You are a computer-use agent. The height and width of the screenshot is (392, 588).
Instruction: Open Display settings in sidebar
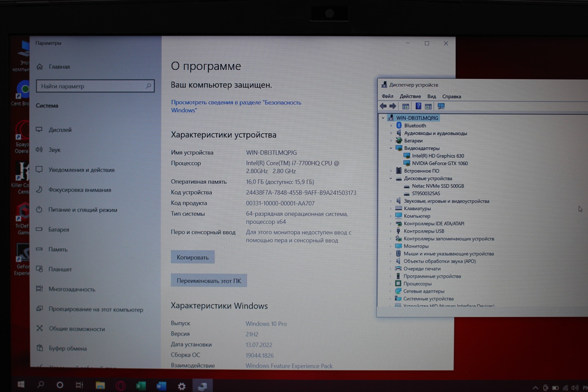click(x=60, y=130)
